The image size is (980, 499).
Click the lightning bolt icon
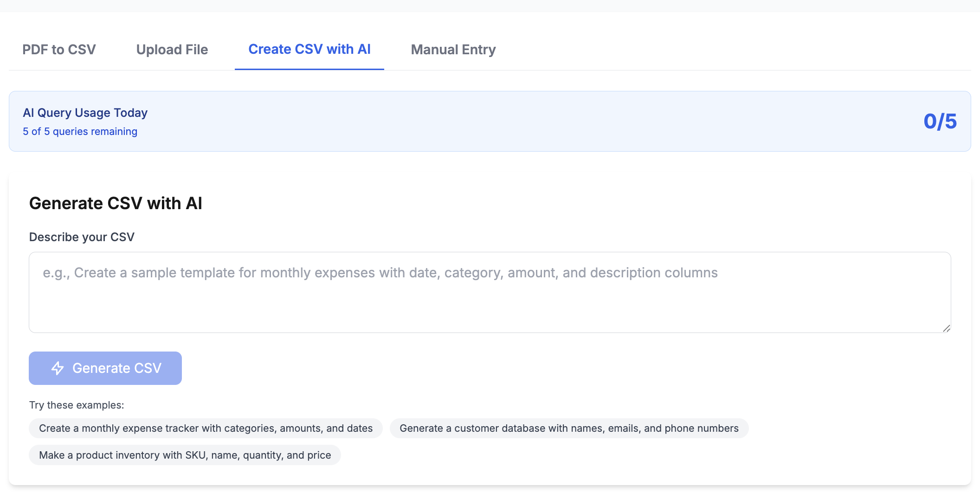(58, 368)
